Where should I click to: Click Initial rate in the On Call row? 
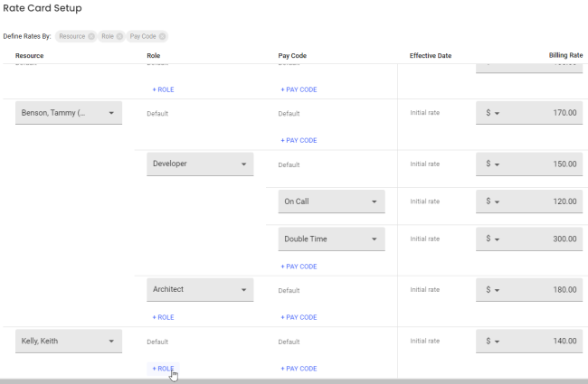click(x=424, y=201)
